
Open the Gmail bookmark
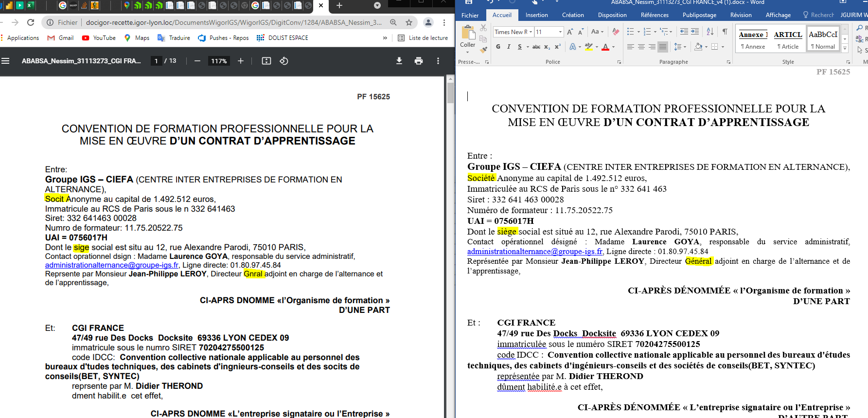(61, 38)
